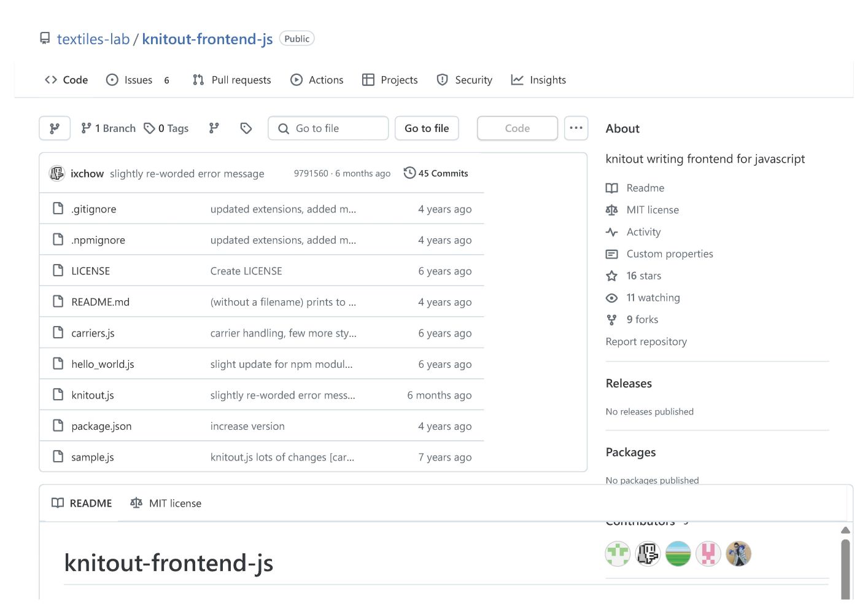Open the Security tab
Screen dimensions: 868x614
pos(465,80)
